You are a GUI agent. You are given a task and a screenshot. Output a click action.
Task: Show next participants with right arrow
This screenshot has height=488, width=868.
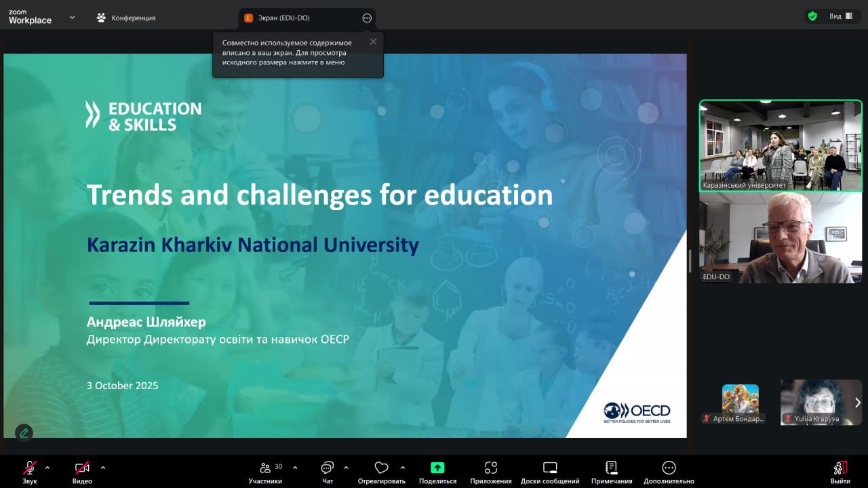857,403
